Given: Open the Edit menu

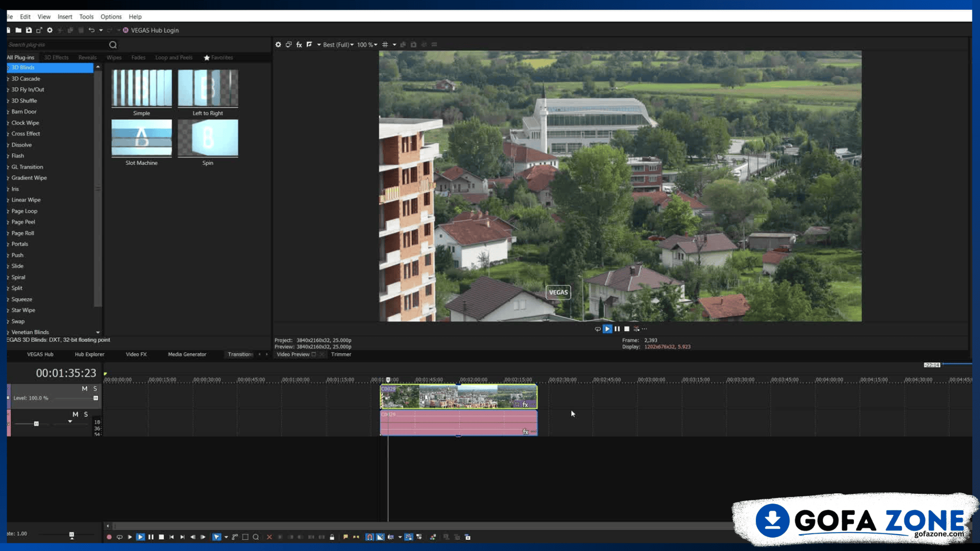Looking at the screenshot, I should point(25,17).
